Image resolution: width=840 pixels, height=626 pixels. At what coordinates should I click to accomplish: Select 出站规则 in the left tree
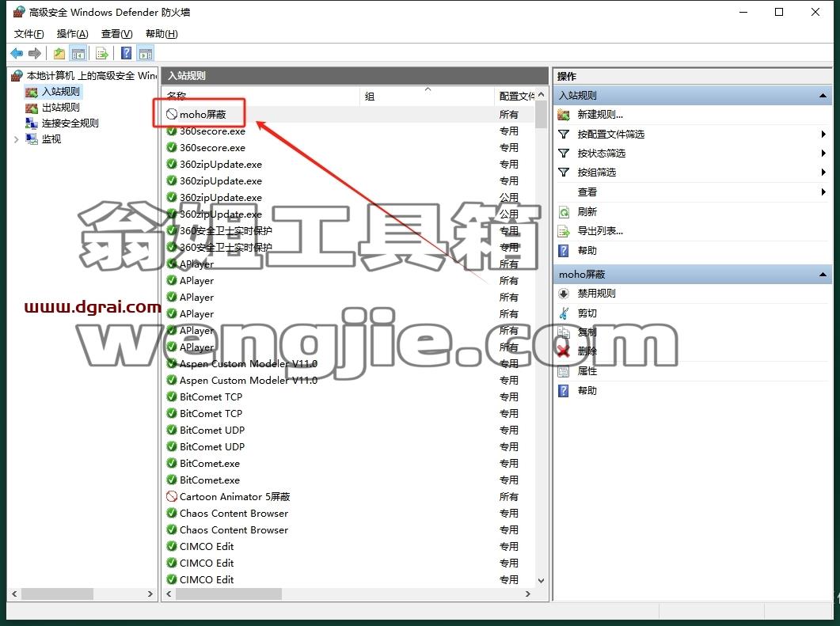coord(60,107)
